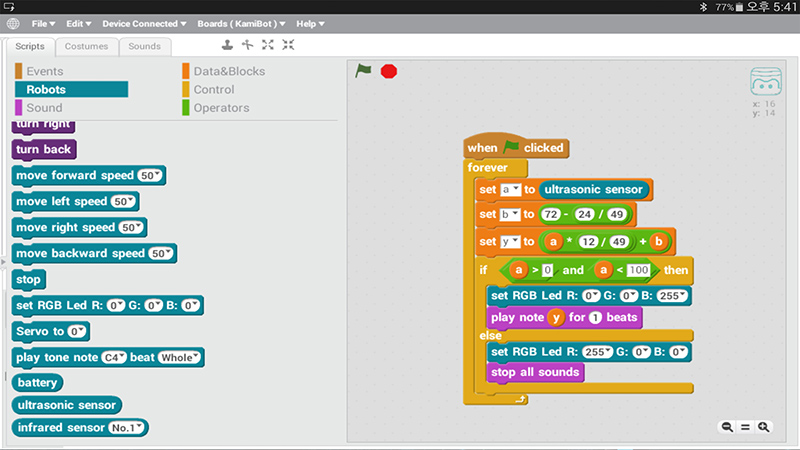Image resolution: width=800 pixels, height=450 pixels.
Task: Click the grow sprite arrows icon
Action: click(x=267, y=45)
